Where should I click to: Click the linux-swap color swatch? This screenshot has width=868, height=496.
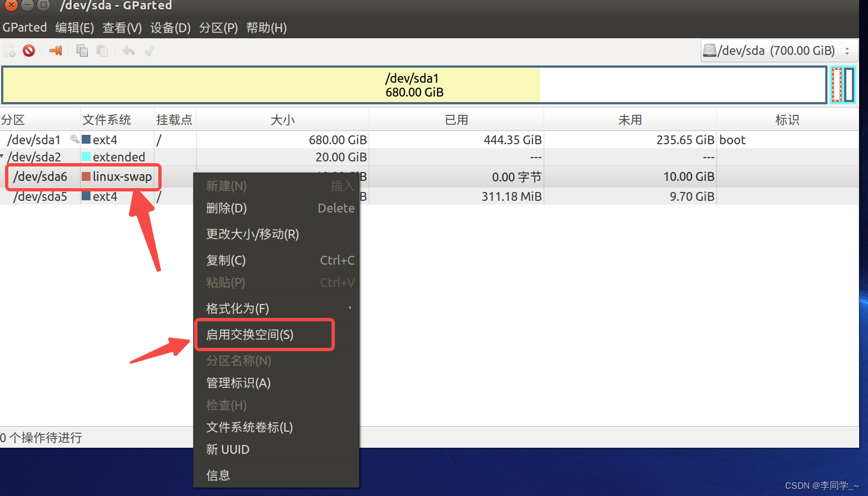[86, 176]
